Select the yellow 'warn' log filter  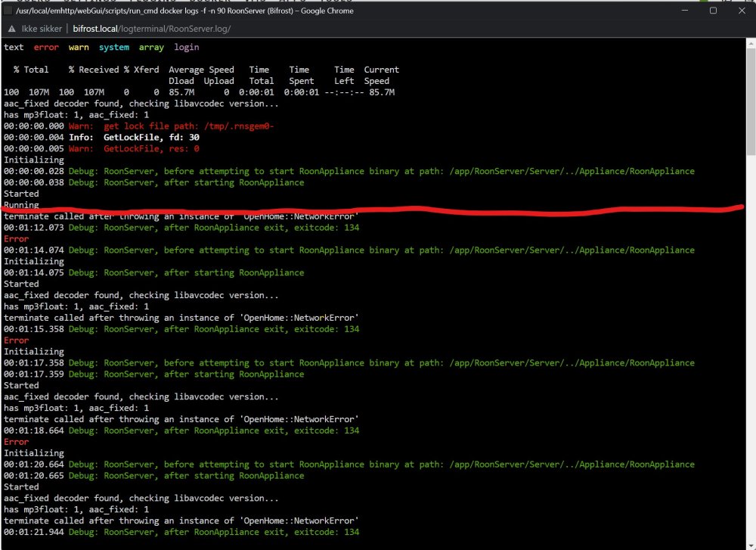tap(79, 47)
